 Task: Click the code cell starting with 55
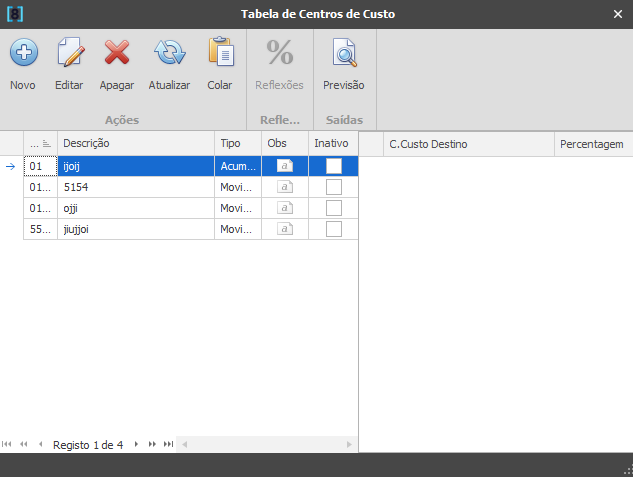[x=40, y=229]
